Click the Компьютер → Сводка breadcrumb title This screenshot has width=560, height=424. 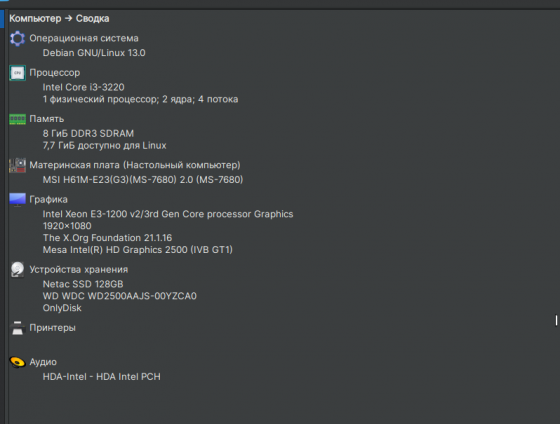click(59, 19)
